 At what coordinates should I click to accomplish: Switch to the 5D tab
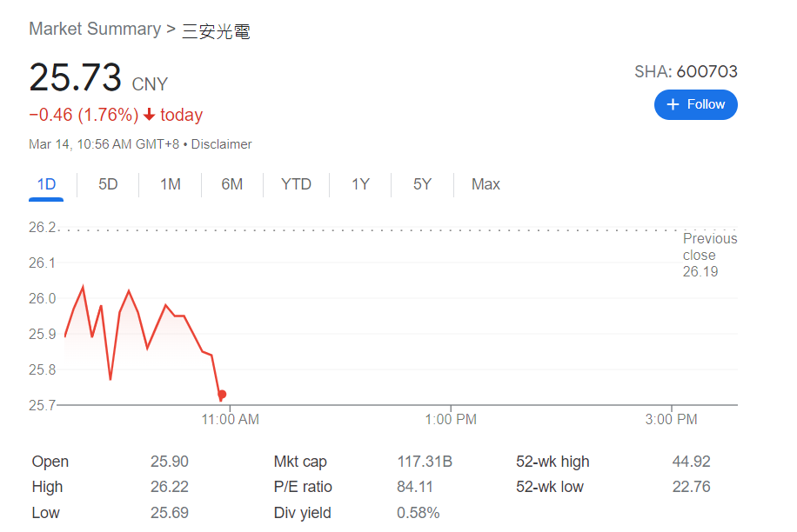click(x=108, y=184)
